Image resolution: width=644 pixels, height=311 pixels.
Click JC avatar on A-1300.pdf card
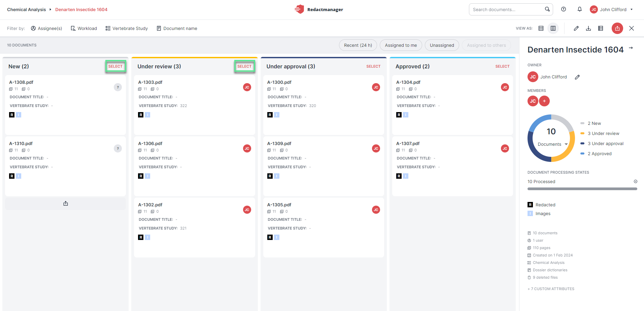click(x=376, y=87)
